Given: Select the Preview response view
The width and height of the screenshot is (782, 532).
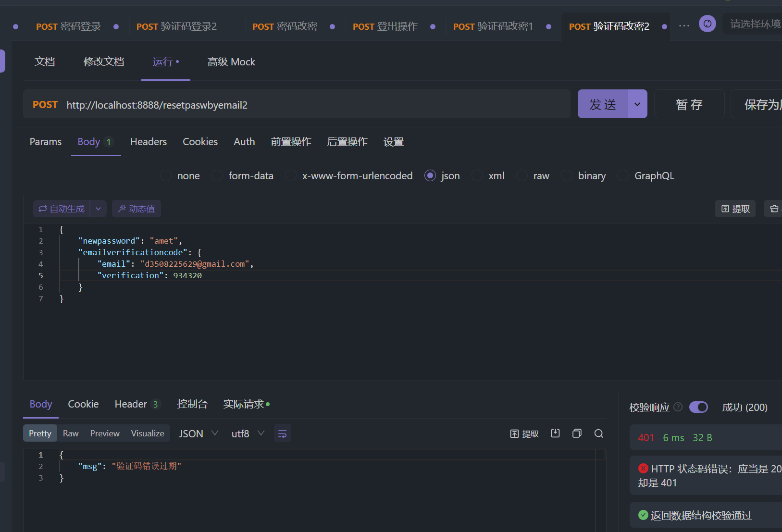Looking at the screenshot, I should (x=105, y=433).
